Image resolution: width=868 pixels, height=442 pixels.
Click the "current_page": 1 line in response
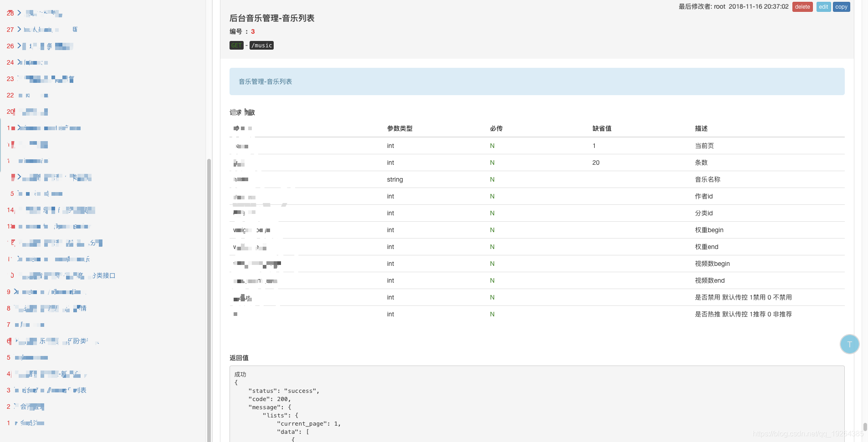[309, 424]
